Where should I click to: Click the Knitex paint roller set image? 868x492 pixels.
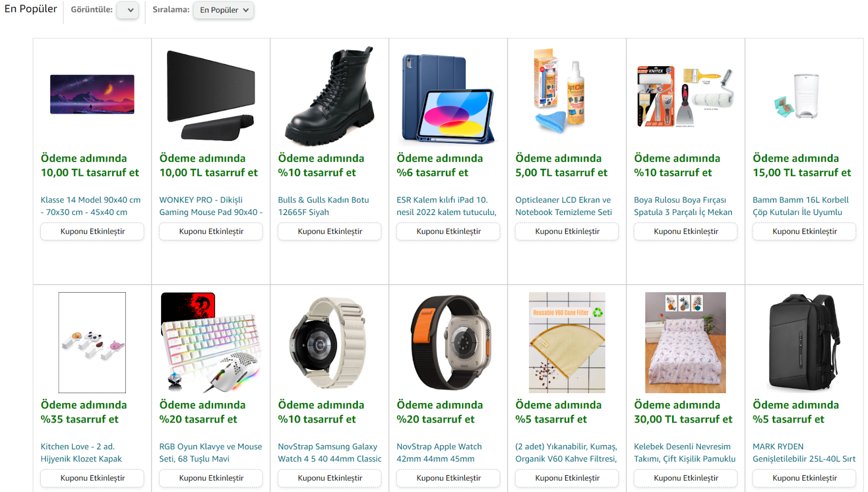685,97
